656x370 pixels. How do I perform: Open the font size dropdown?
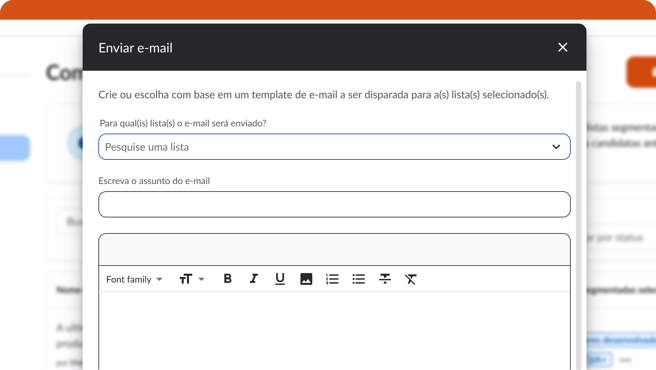192,279
